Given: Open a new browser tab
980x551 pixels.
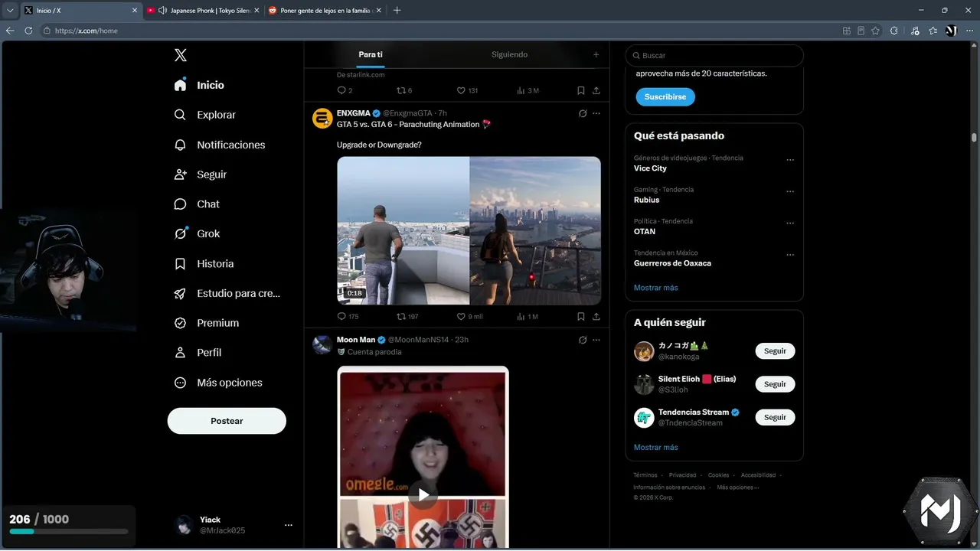Looking at the screenshot, I should (397, 11).
